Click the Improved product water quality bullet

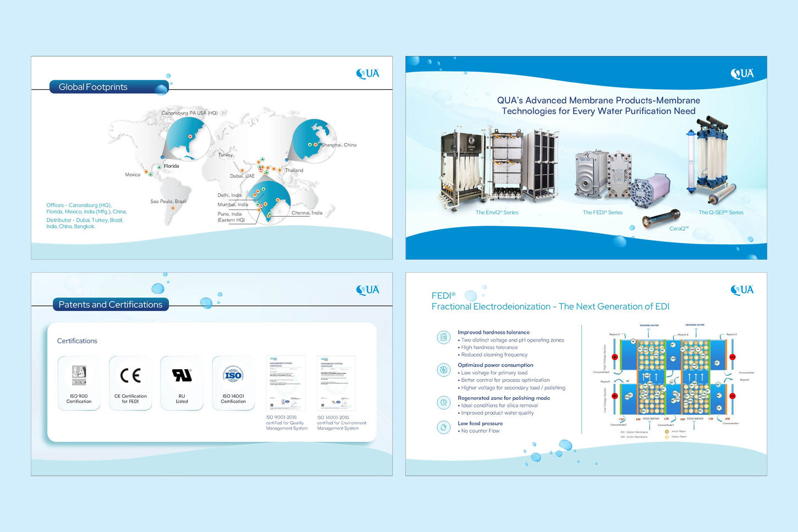click(496, 413)
